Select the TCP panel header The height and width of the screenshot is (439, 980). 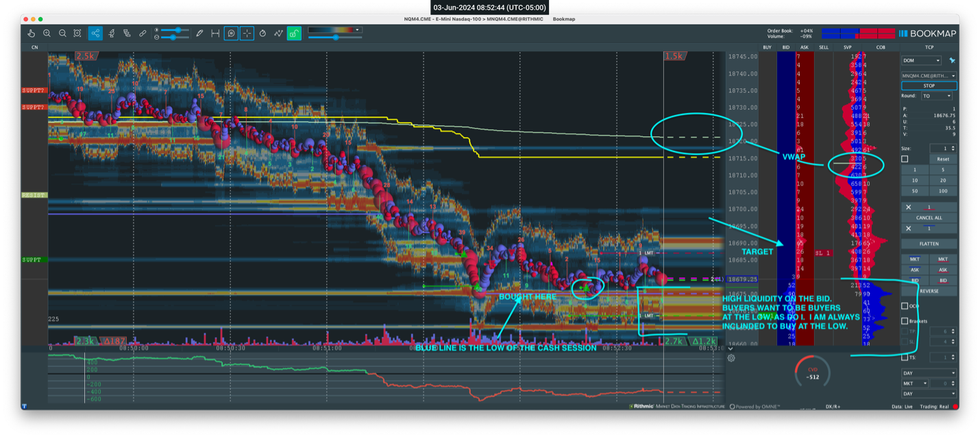929,47
